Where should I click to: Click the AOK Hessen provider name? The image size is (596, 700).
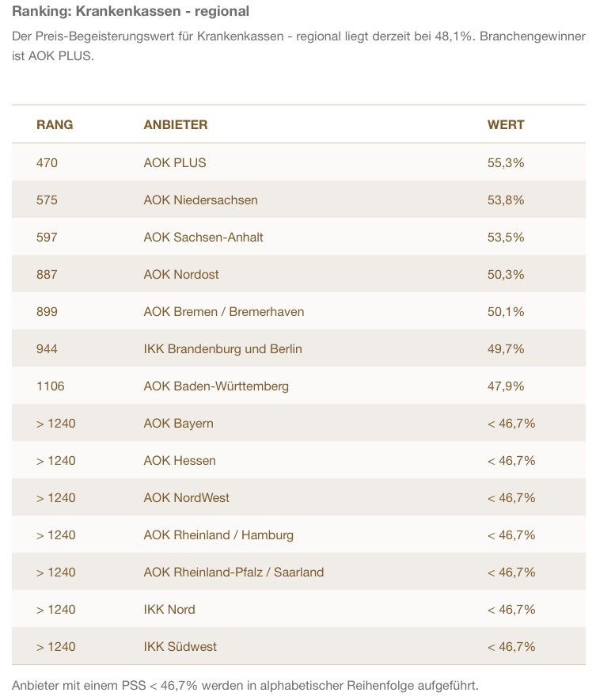coord(180,461)
